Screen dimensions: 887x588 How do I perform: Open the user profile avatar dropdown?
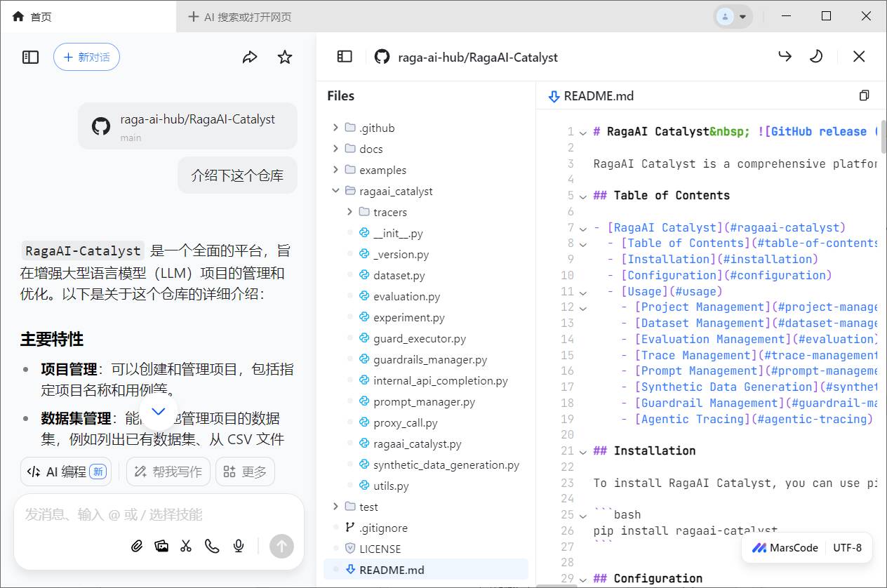[x=733, y=17]
